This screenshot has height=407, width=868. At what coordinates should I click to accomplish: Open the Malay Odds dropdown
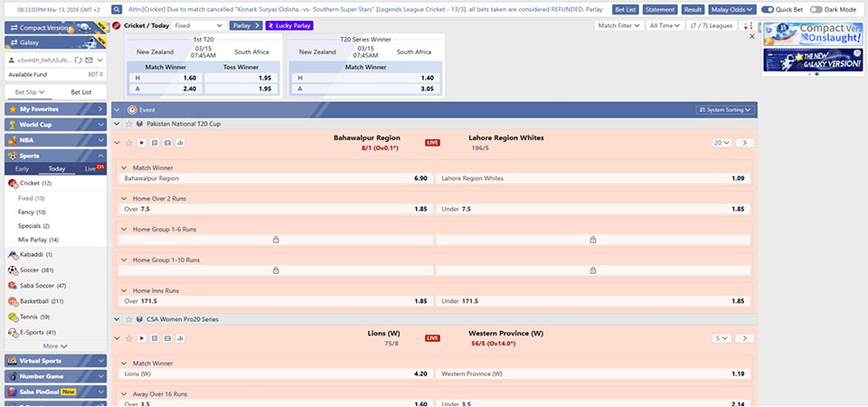731,9
